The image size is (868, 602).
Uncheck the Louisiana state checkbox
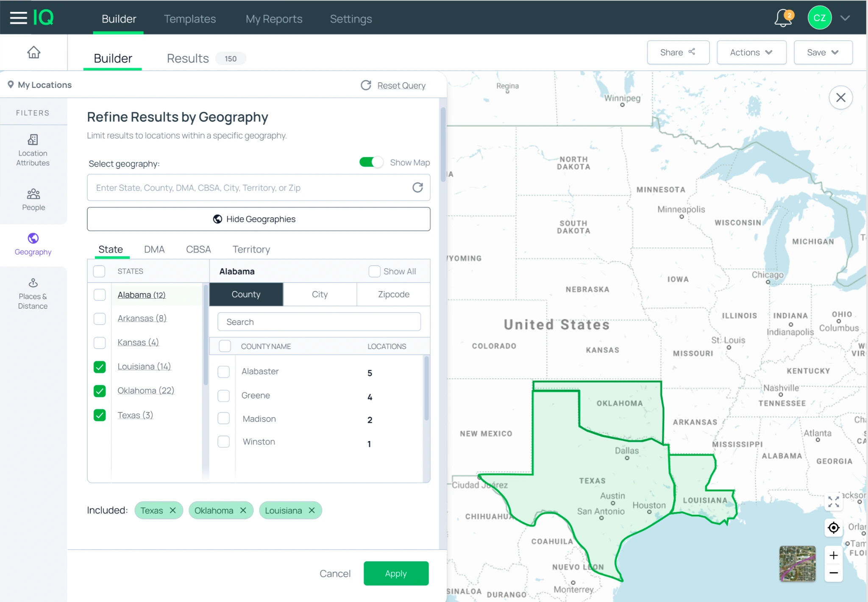[x=100, y=367]
